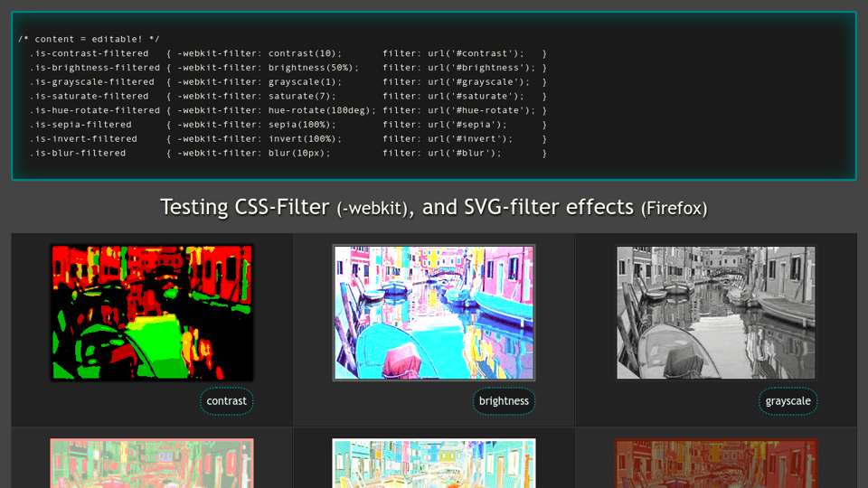This screenshot has height=488, width=868.
Task: Click the contrast label button
Action: tap(226, 401)
